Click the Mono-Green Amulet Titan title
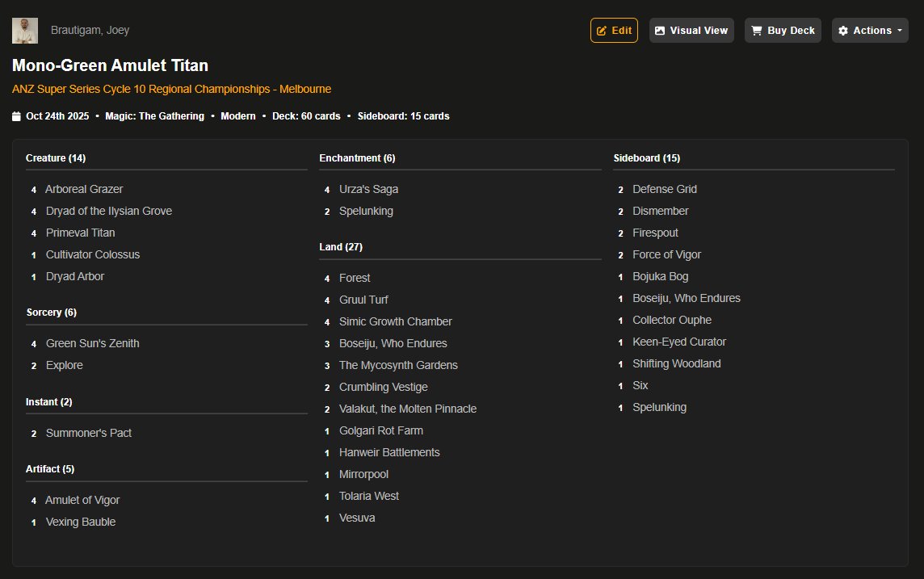Image resolution: width=924 pixels, height=579 pixels. click(110, 65)
